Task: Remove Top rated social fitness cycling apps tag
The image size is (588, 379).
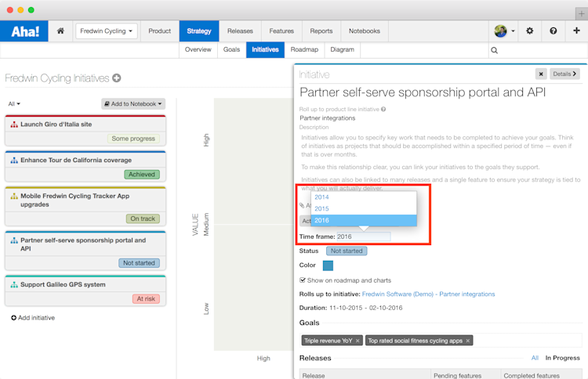Action: tap(467, 341)
